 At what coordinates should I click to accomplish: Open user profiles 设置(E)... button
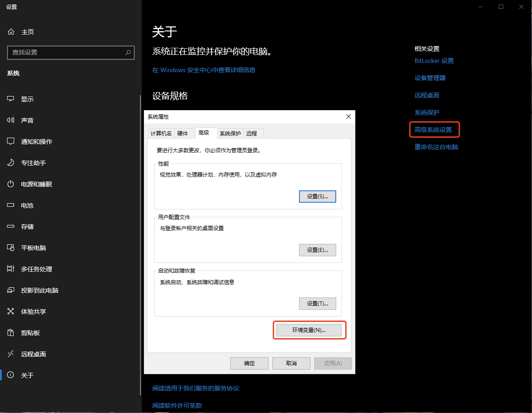[318, 250]
